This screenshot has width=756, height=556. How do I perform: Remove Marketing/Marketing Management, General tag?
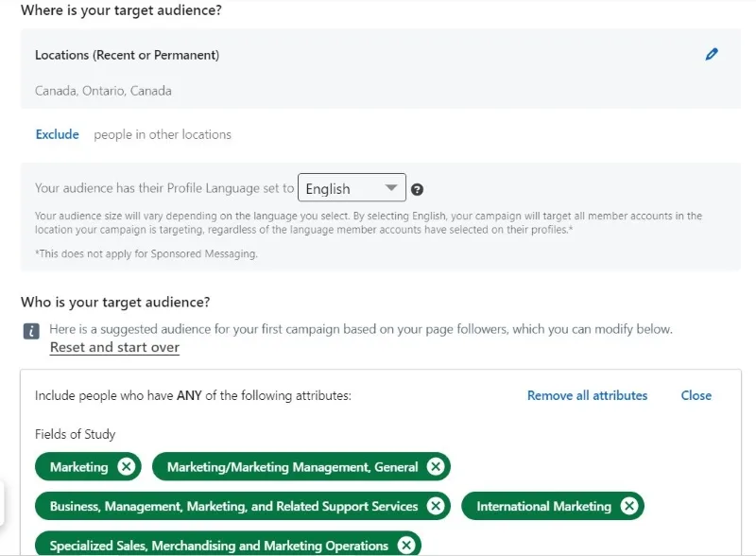(x=436, y=467)
